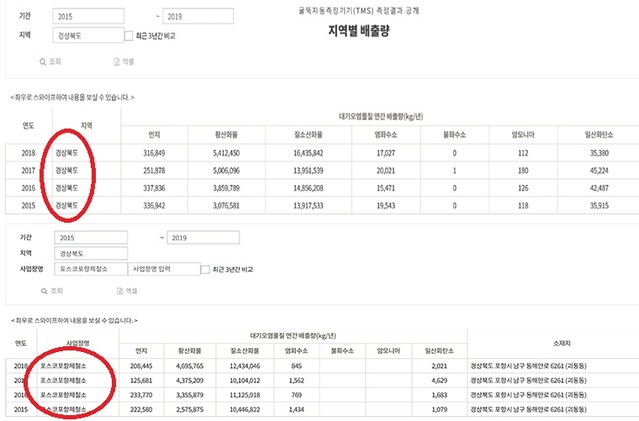The height and width of the screenshot is (421, 639).
Task: Click the value 337,836 in 먼지 column
Action: (x=154, y=188)
